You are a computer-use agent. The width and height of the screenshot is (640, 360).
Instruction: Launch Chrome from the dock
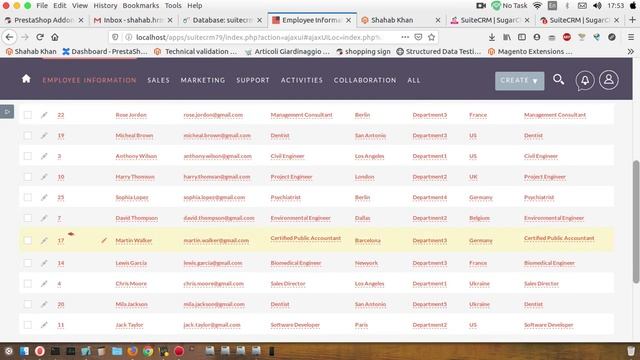(148, 351)
